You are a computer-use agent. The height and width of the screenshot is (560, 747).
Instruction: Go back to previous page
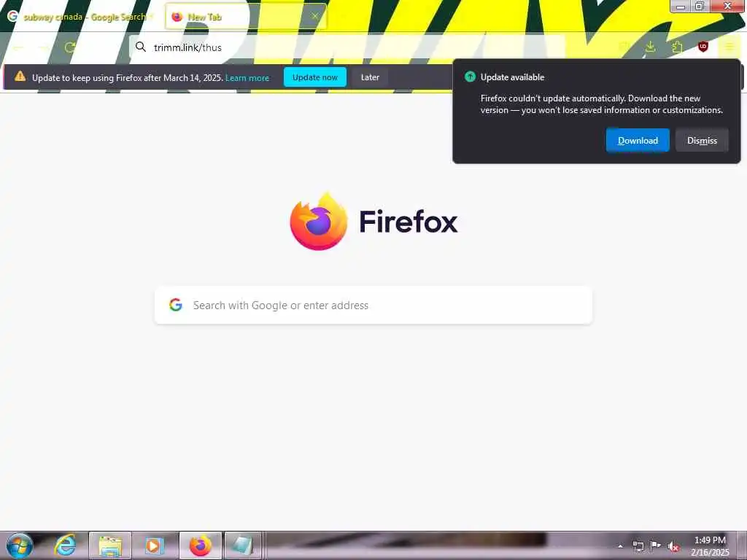[18, 47]
